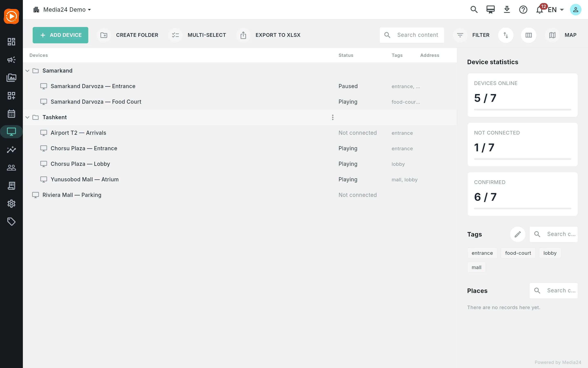588x368 pixels.
Task: Collapse the Samarkand folder chevron
Action: [x=27, y=71]
